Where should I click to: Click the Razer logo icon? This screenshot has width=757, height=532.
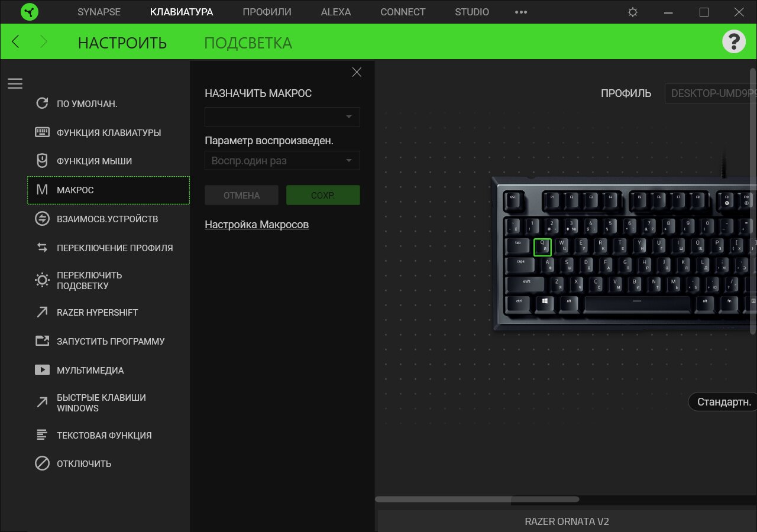(29, 12)
